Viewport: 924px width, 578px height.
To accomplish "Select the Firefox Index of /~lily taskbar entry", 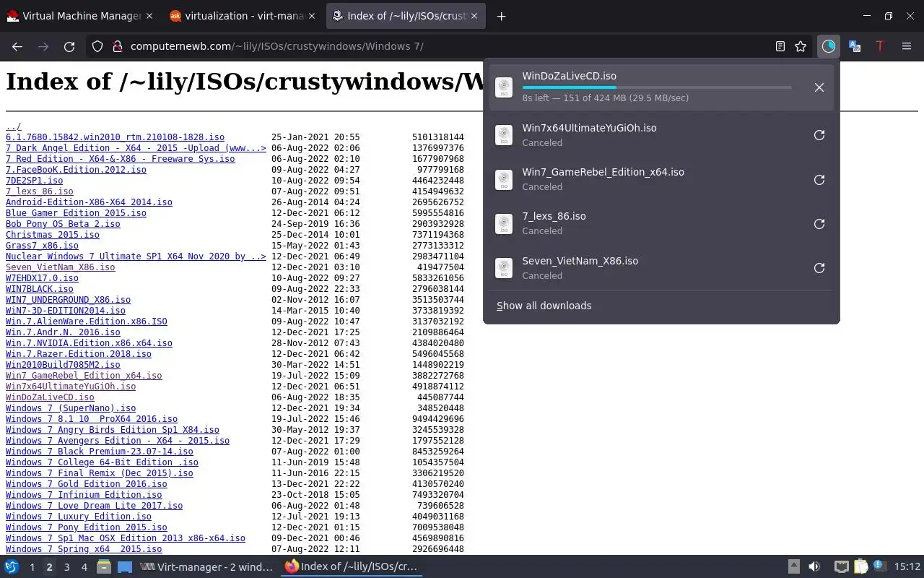I will pyautogui.click(x=352, y=567).
